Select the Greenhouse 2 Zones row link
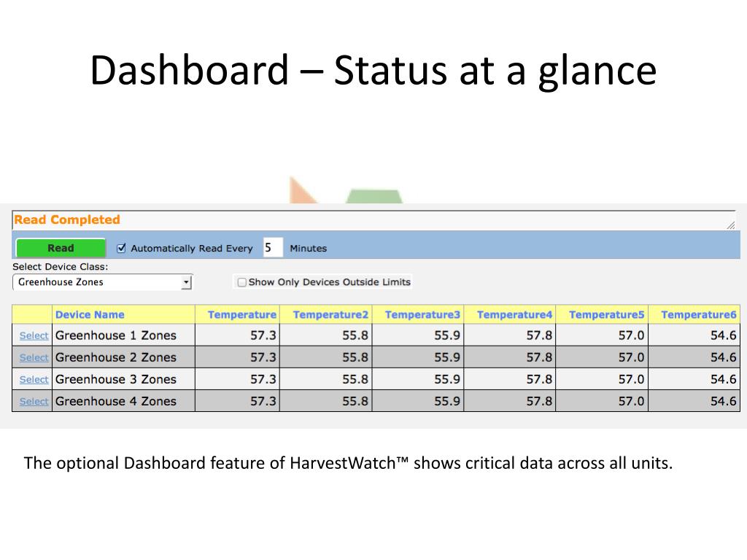The width and height of the screenshot is (747, 560). pos(34,357)
